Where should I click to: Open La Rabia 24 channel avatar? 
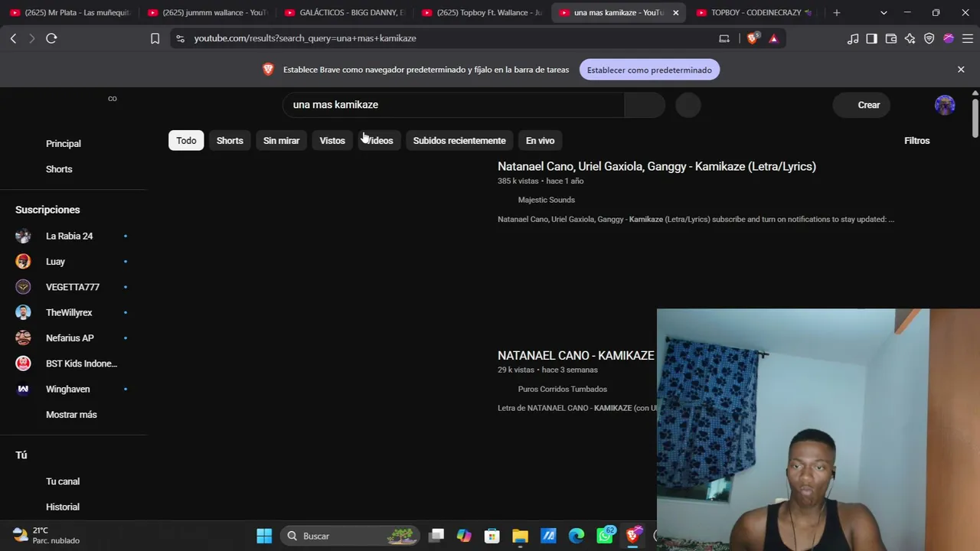pos(23,236)
